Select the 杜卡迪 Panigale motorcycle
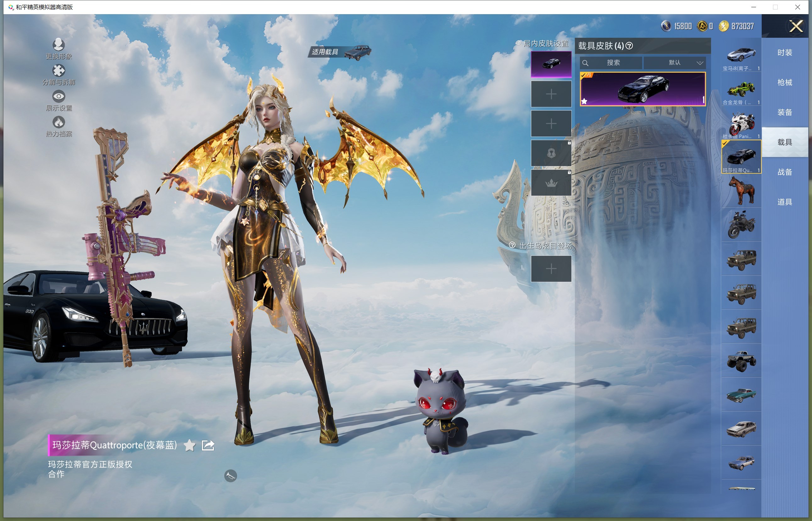The image size is (812, 521). (741, 123)
